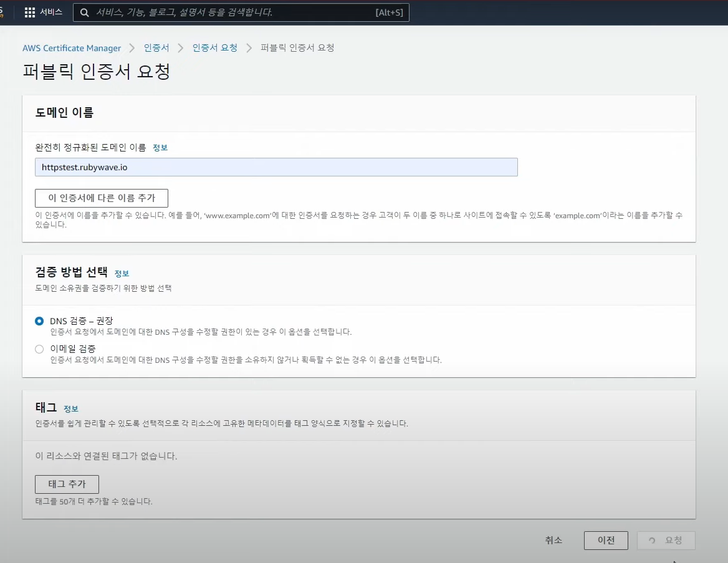728x563 pixels.
Task: Click the 태그를 50개 더 추가할 수 있습니다 text
Action: [93, 502]
